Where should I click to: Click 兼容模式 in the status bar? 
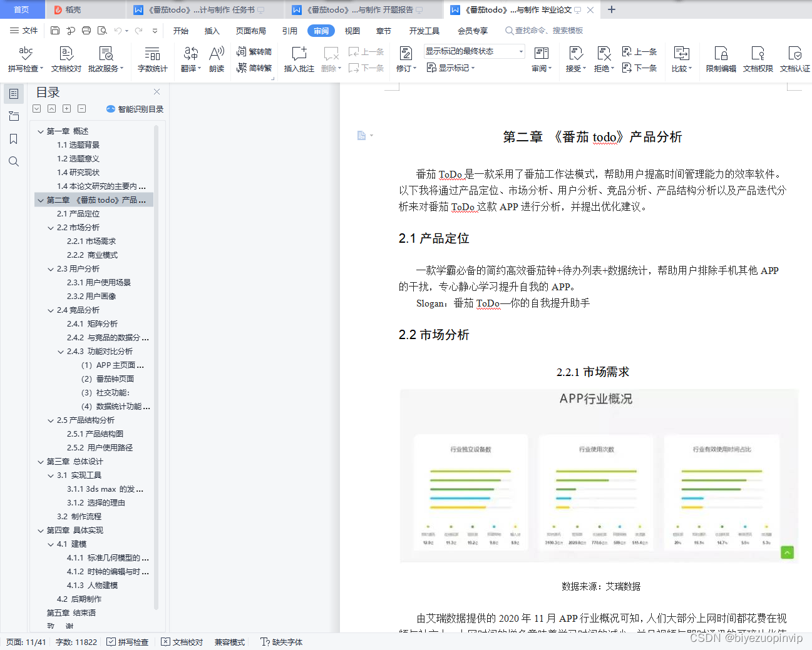(230, 642)
